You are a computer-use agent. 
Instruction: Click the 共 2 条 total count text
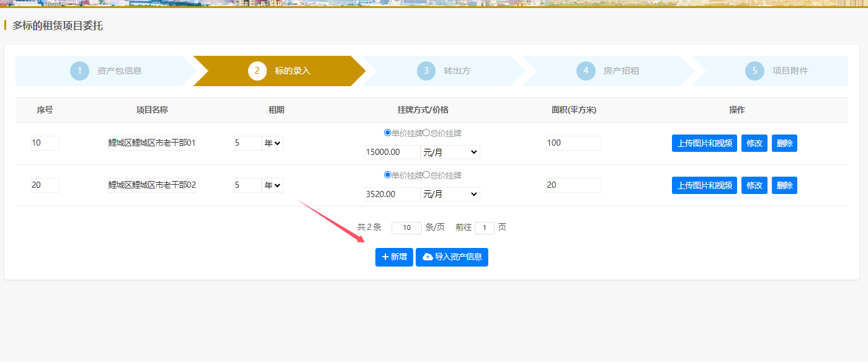tap(369, 227)
